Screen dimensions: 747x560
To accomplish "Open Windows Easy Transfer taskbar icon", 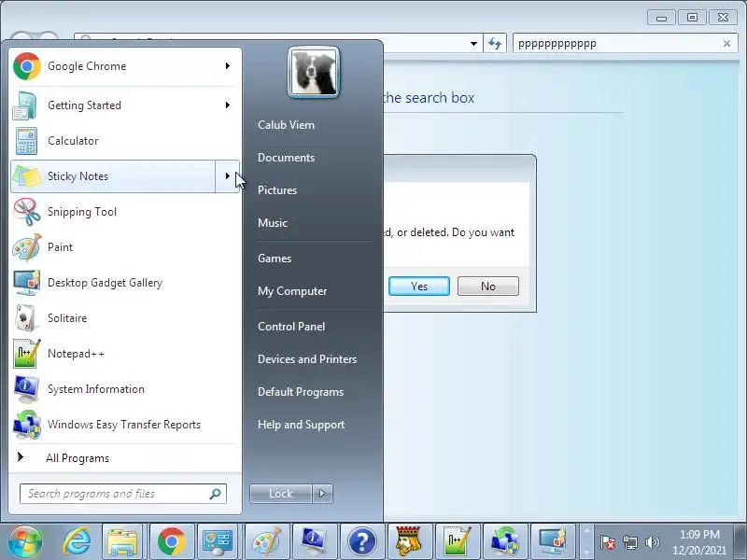I will click(x=504, y=541).
